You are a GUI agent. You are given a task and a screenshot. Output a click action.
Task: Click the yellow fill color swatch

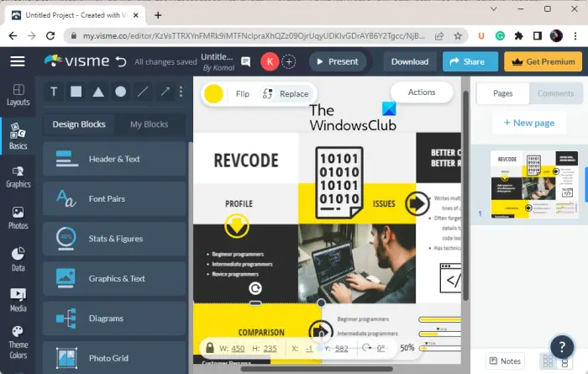(x=213, y=94)
